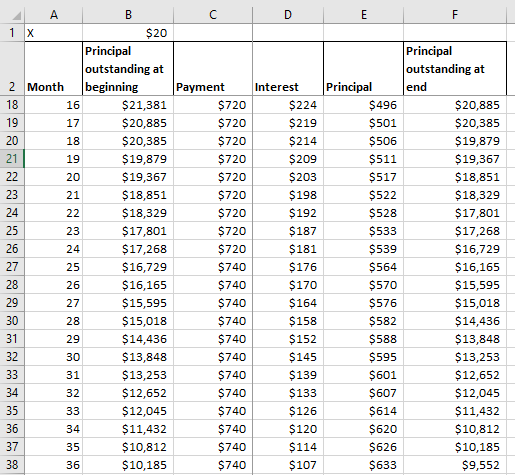515x475 pixels.
Task: Click interest cell $187
Action: tap(288, 231)
